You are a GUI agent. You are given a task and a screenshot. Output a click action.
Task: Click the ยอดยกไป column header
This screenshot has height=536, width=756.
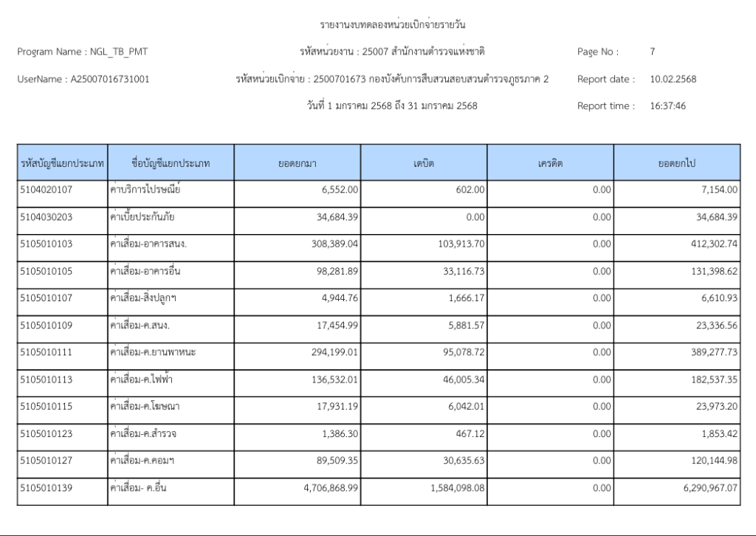[x=677, y=162]
